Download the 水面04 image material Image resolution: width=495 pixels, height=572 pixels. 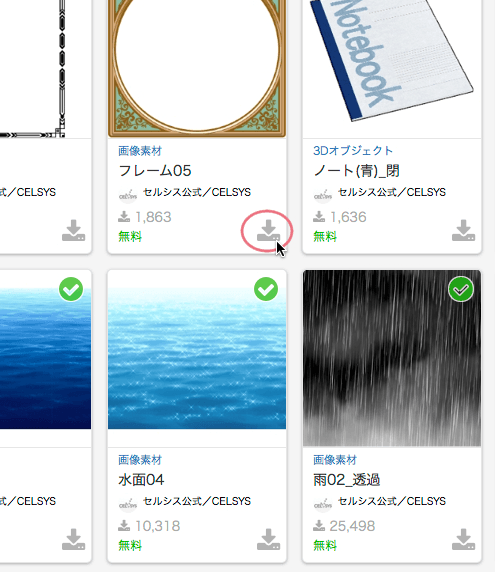click(x=268, y=539)
